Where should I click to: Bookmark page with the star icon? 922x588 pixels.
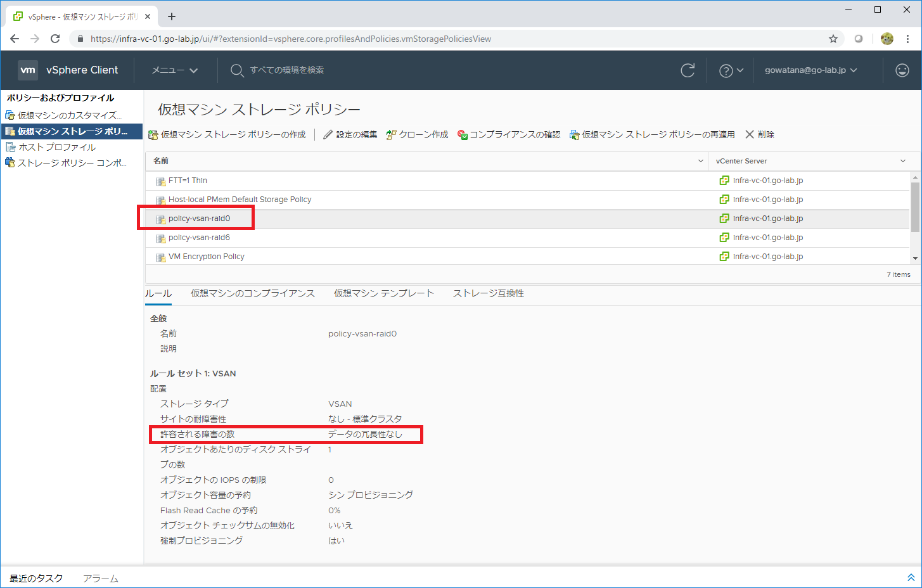[x=833, y=39]
